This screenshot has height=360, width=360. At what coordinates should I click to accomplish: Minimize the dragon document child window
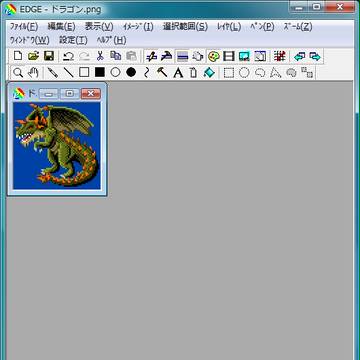point(49,94)
